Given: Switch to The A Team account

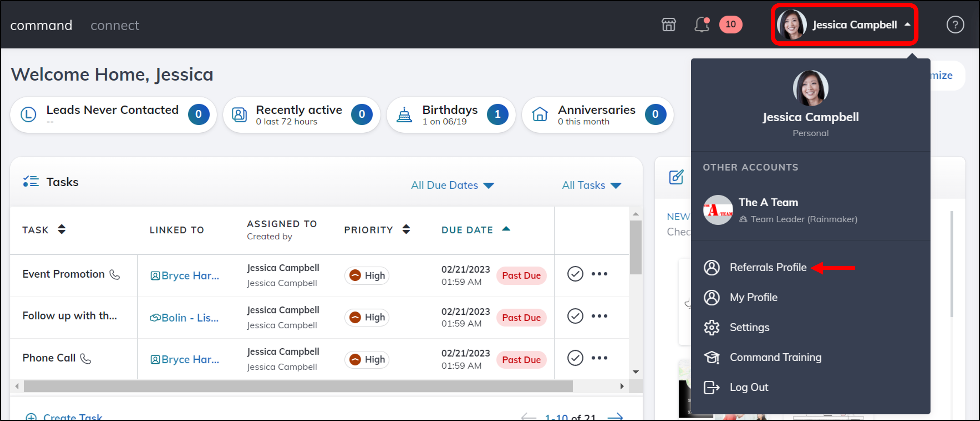Looking at the screenshot, I should point(810,210).
